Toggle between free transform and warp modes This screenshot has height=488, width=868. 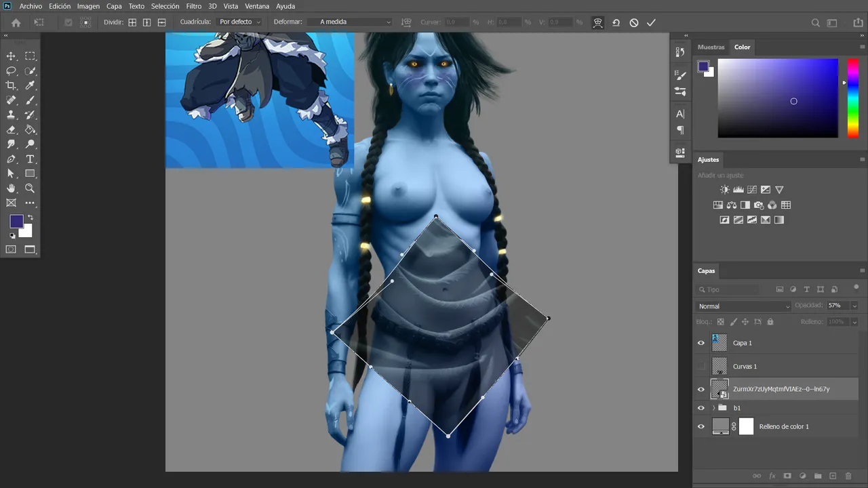597,22
